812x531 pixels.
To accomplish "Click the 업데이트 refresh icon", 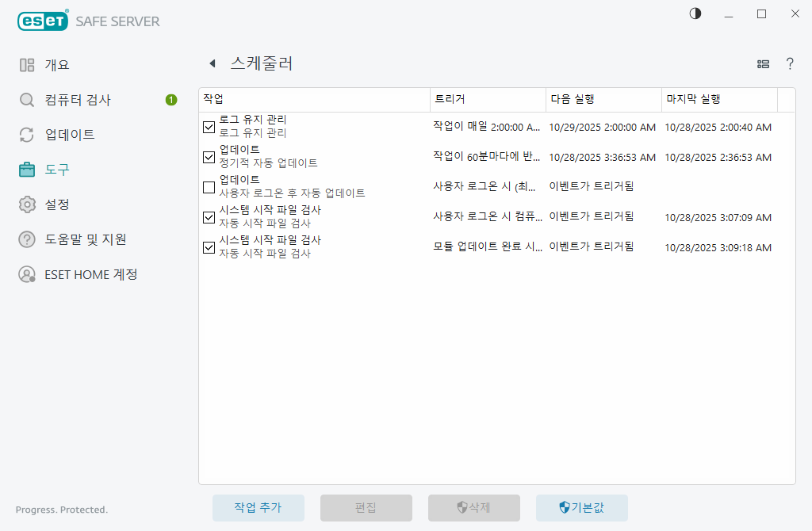I will [x=26, y=134].
